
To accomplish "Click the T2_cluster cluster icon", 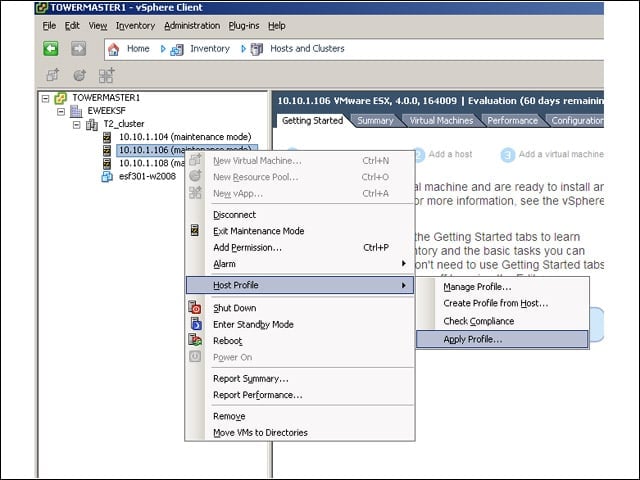I will click(x=91, y=124).
